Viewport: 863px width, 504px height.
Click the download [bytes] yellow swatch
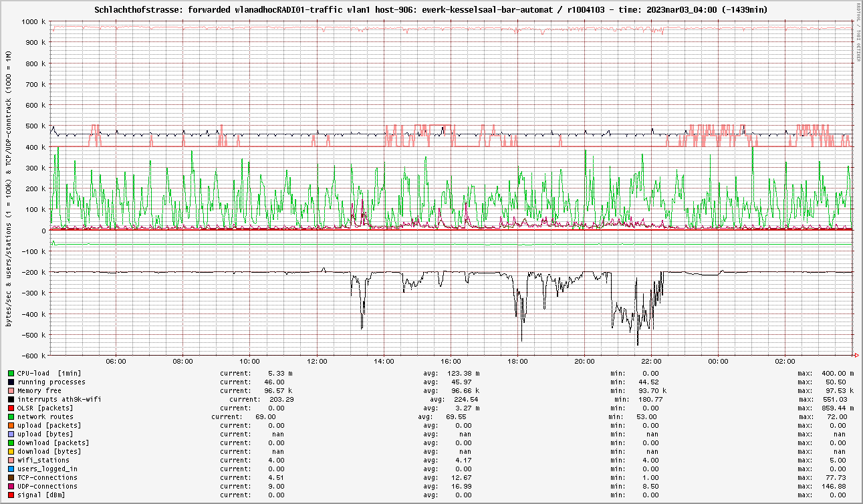point(11,451)
